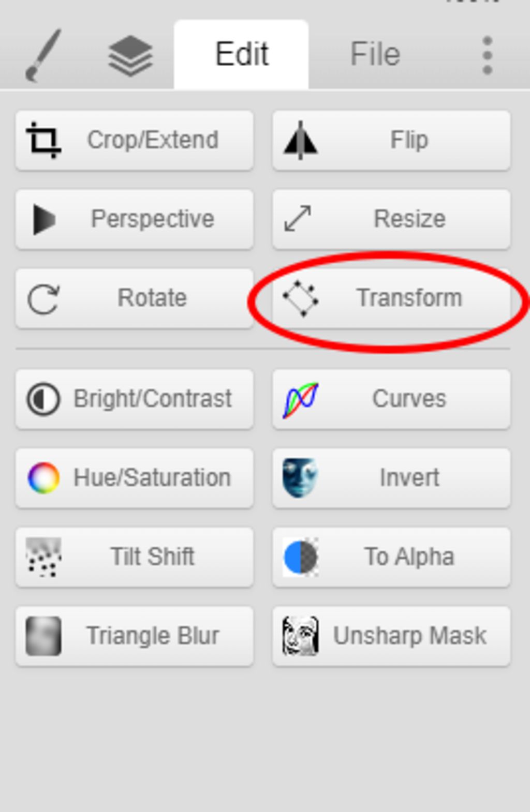Click the Curves RGB graph icon
The image size is (530, 812).
[300, 400]
